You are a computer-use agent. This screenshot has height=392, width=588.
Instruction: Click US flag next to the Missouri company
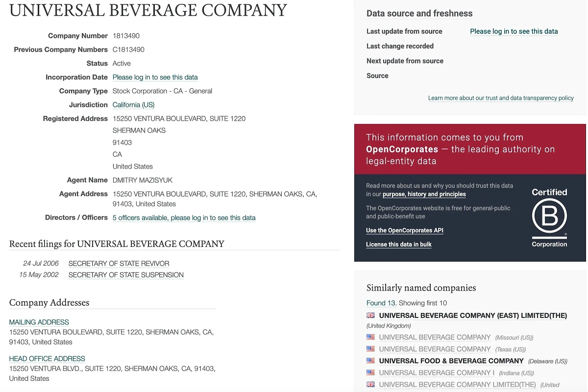pos(370,337)
